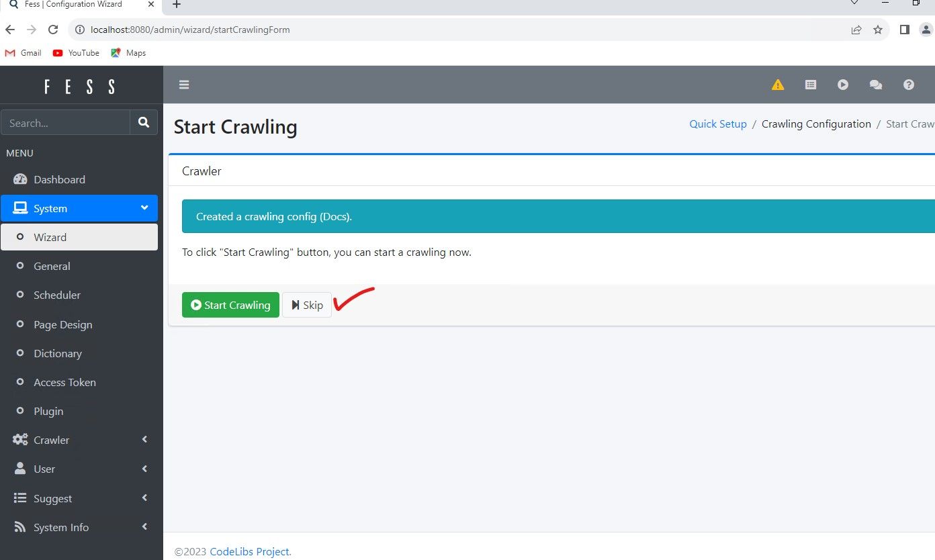This screenshot has height=560, width=935.
Task: Bookmark this page with the star icon
Action: [x=878, y=30]
